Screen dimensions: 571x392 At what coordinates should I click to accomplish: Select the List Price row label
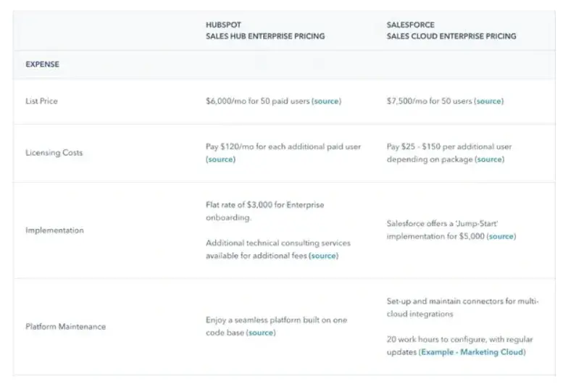pyautogui.click(x=41, y=101)
